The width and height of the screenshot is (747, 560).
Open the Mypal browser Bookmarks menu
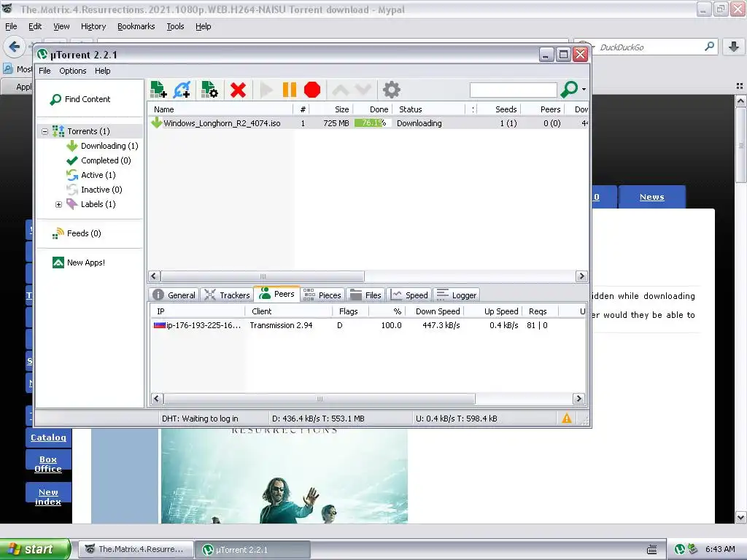pos(136,26)
